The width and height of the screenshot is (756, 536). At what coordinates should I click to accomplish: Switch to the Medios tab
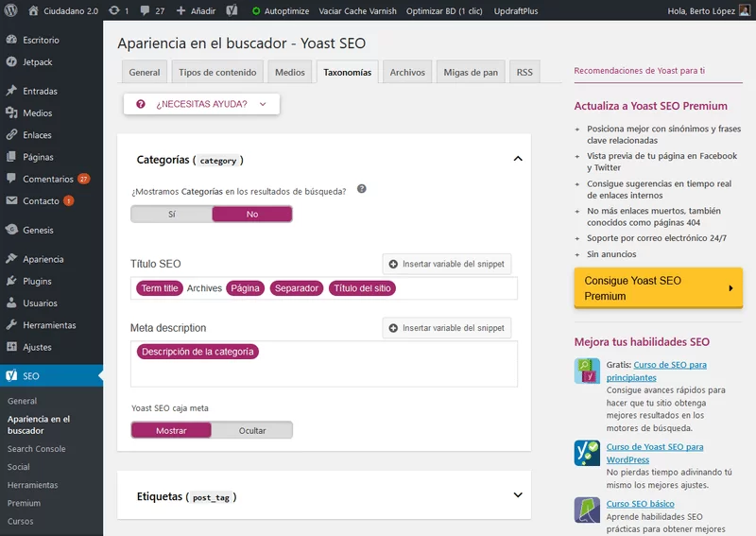click(x=290, y=72)
